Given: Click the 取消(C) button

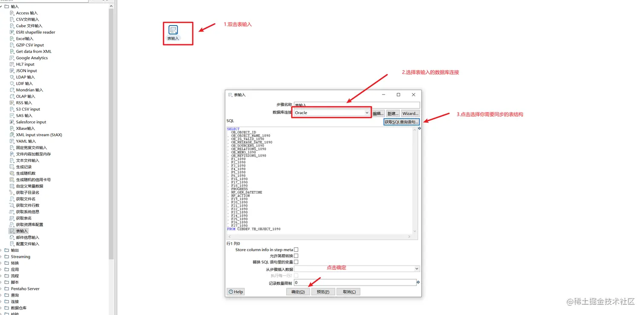Looking at the screenshot, I should point(349,292).
